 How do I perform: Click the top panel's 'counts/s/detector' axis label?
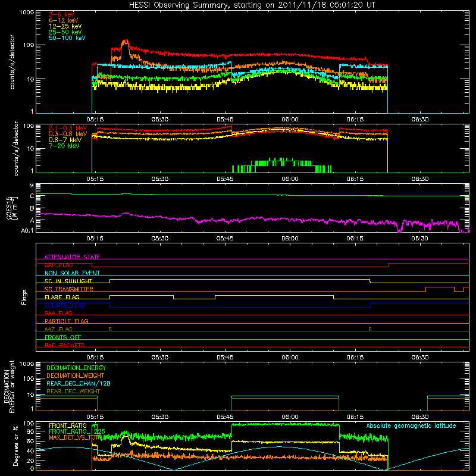point(12,62)
